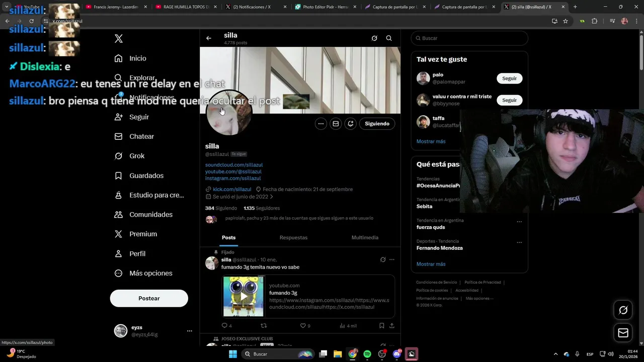644x362 pixels.
Task: Open Spotify from the taskbar
Action: pyautogui.click(x=367, y=354)
